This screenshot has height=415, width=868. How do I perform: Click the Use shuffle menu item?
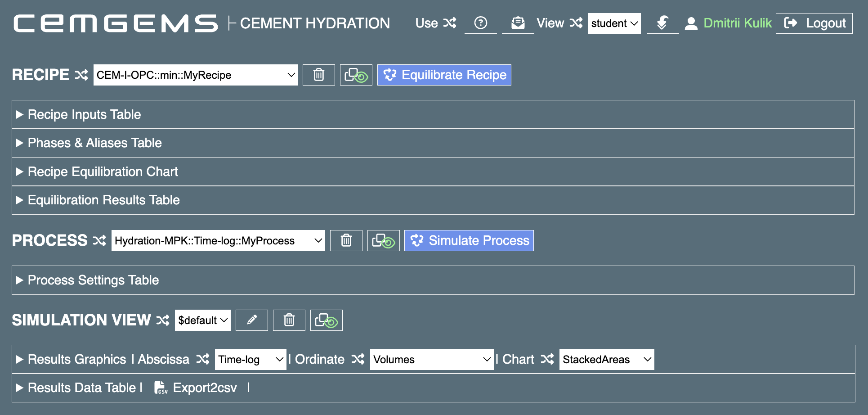point(435,23)
